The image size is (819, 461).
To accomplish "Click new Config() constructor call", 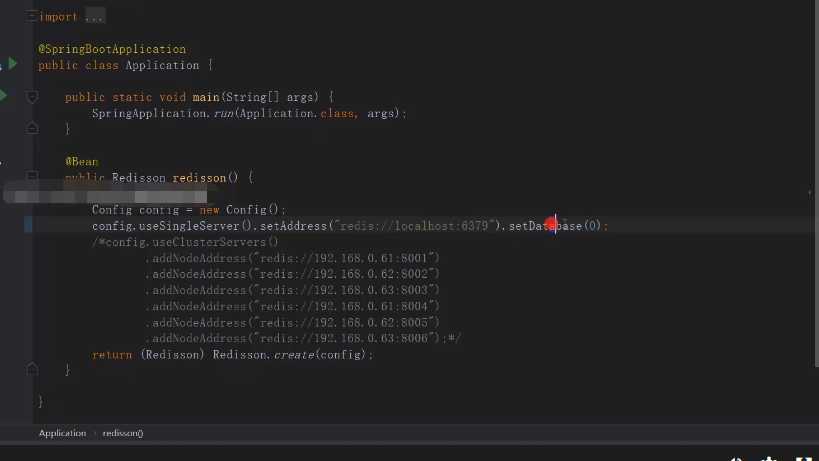I will click(241, 209).
